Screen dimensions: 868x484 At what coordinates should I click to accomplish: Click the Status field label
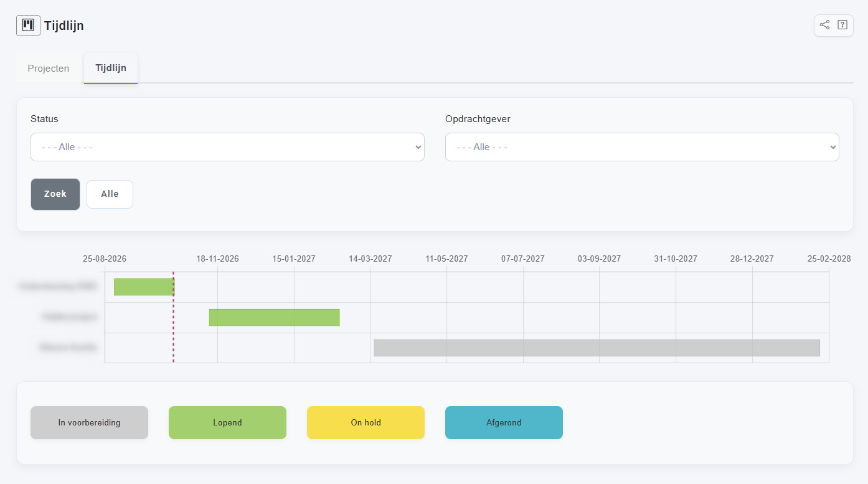[x=44, y=119]
